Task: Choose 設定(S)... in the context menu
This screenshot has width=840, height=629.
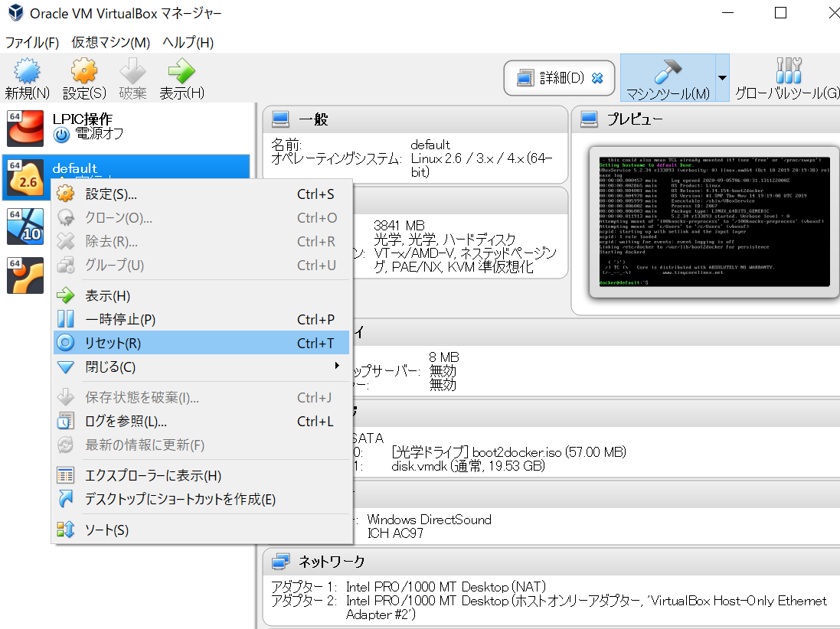Action: [x=201, y=194]
